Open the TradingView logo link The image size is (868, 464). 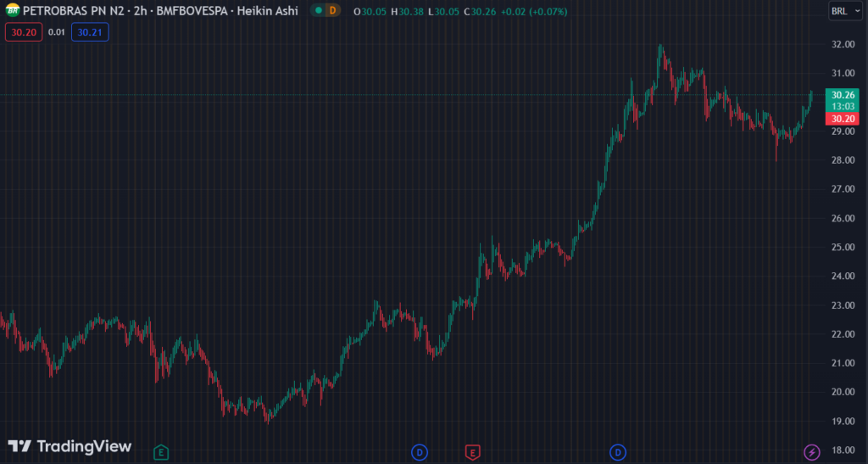coord(70,446)
